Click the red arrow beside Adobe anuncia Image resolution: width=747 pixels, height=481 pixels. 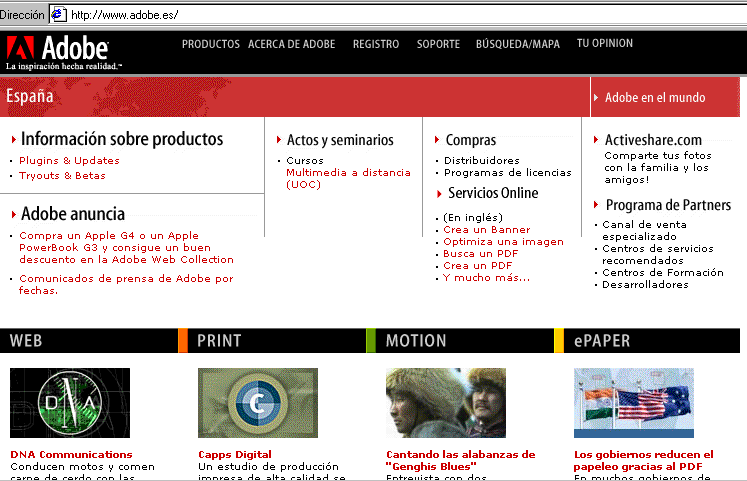tap(14, 214)
